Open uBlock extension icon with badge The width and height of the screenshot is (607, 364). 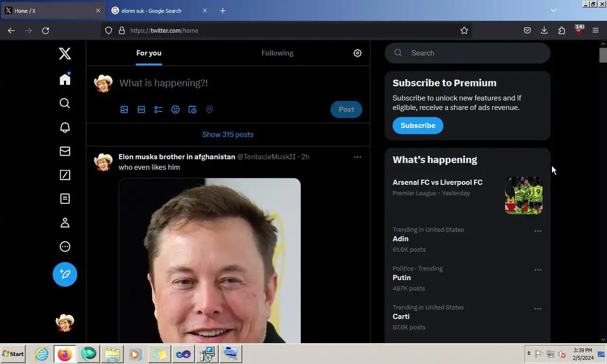pos(579,30)
